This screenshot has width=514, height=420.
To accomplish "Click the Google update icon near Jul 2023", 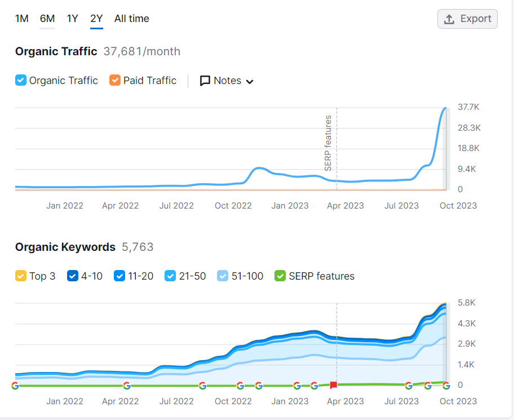I will 409,386.
